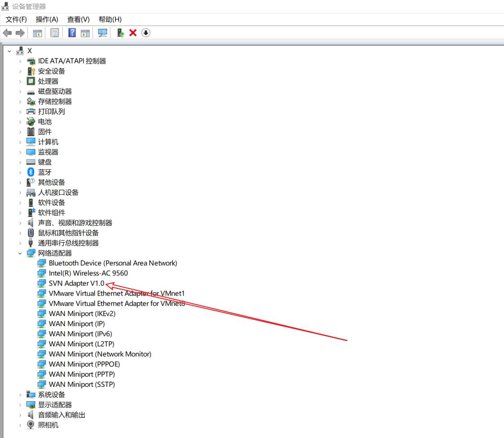Expand the 显示适配器 category

click(x=20, y=405)
